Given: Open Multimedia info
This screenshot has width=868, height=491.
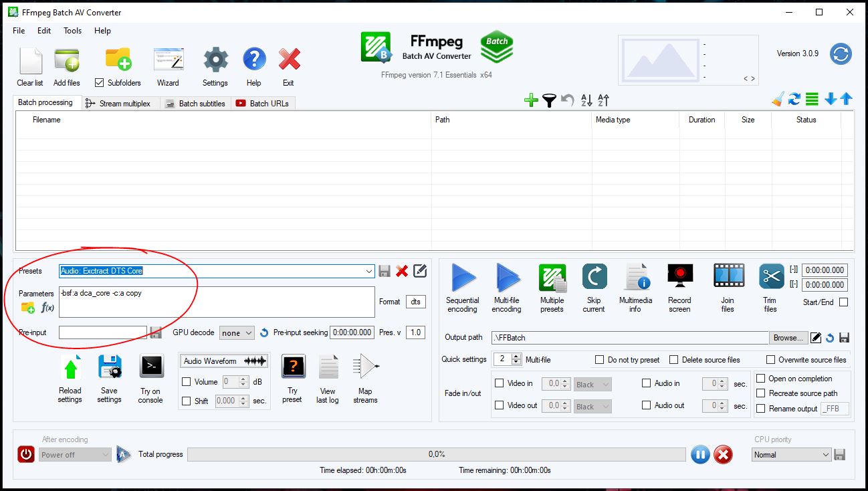Looking at the screenshot, I should 635,278.
